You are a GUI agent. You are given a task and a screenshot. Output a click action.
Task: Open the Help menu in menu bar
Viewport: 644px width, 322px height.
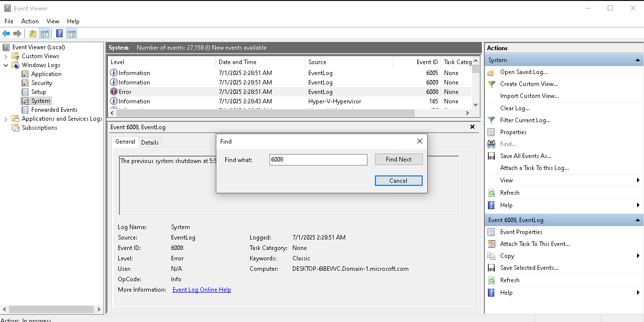[x=73, y=21]
